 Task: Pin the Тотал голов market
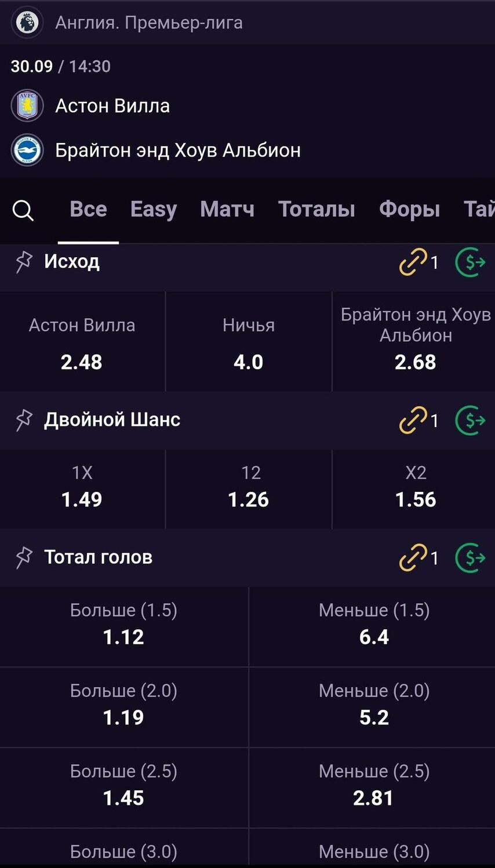[x=23, y=557]
